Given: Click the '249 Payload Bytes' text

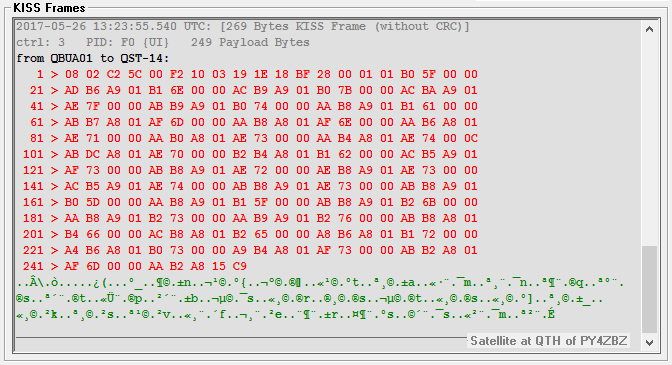Looking at the screenshot, I should tap(250, 42).
